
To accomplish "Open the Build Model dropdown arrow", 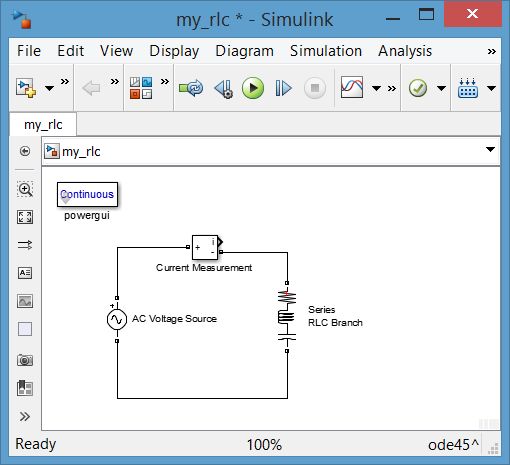I will coord(491,88).
